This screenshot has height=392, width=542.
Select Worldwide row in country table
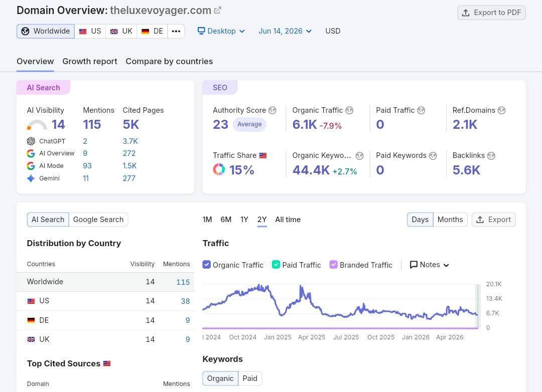(x=105, y=282)
